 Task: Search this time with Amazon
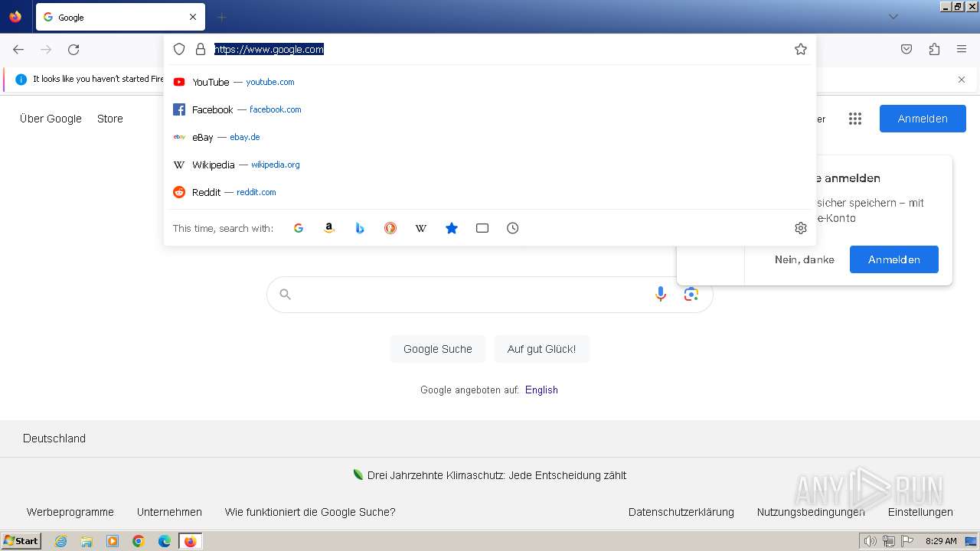329,228
